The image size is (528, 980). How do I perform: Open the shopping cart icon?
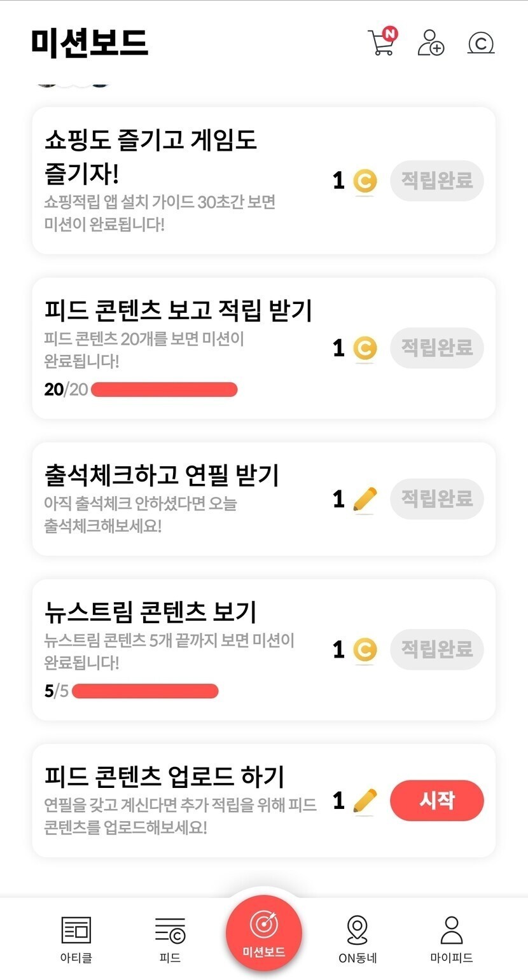382,43
